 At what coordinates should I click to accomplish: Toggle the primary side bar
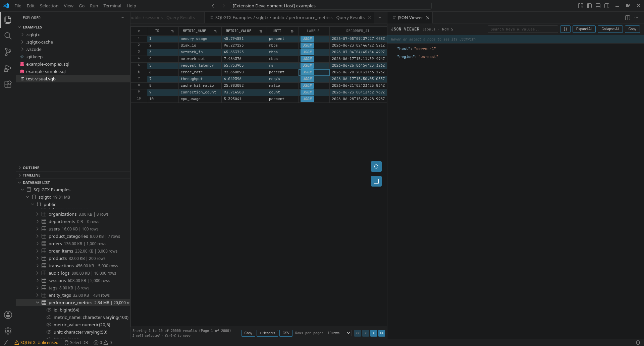point(589,6)
